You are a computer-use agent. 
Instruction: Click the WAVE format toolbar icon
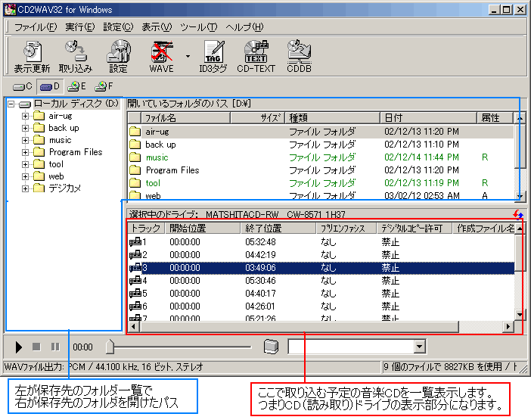tap(161, 56)
